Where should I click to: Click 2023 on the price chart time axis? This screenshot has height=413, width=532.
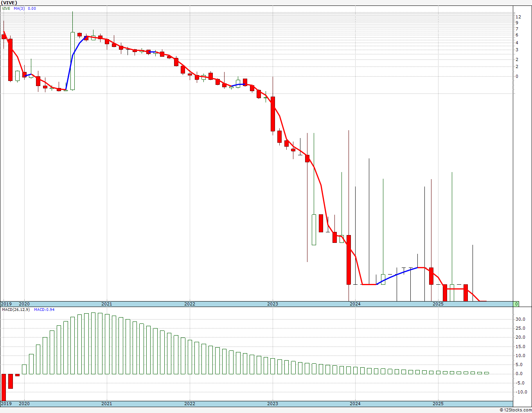273,304
